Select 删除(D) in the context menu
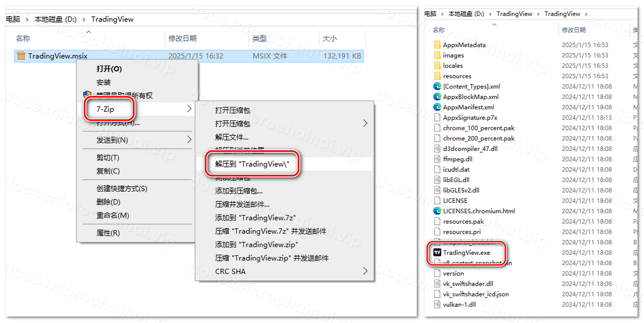Screen dimensions: 644x323 (108, 202)
